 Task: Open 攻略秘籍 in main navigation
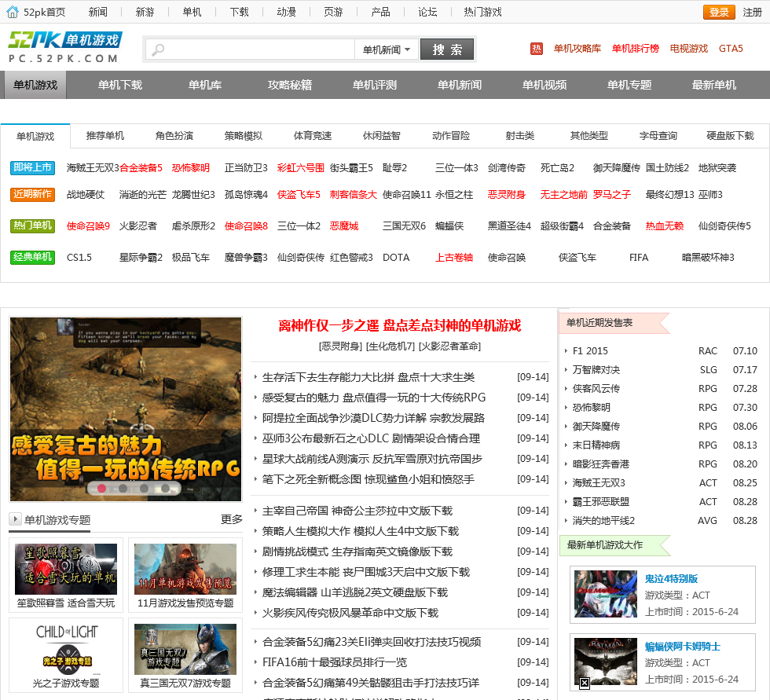pyautogui.click(x=290, y=85)
